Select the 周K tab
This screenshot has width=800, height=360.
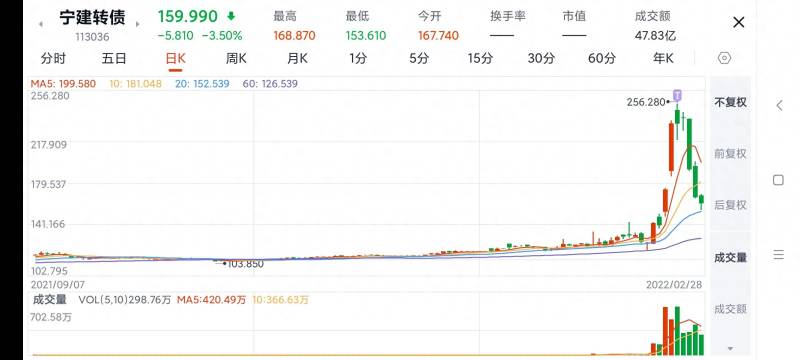[x=236, y=59]
